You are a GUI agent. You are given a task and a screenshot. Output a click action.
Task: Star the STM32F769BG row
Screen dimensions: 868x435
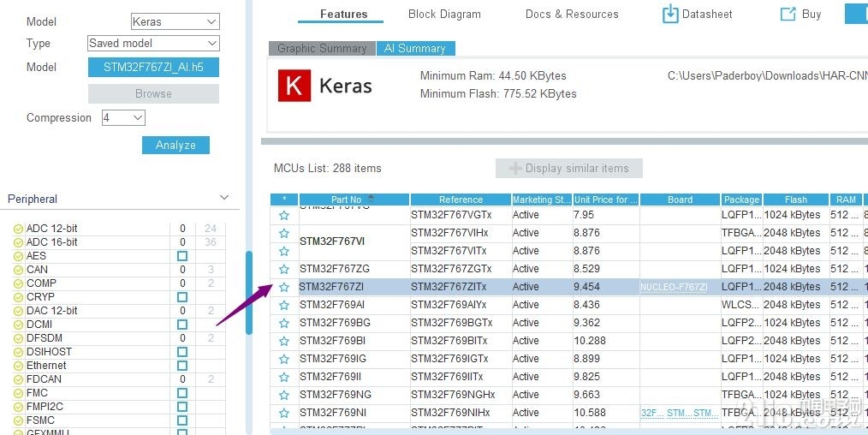coord(284,323)
